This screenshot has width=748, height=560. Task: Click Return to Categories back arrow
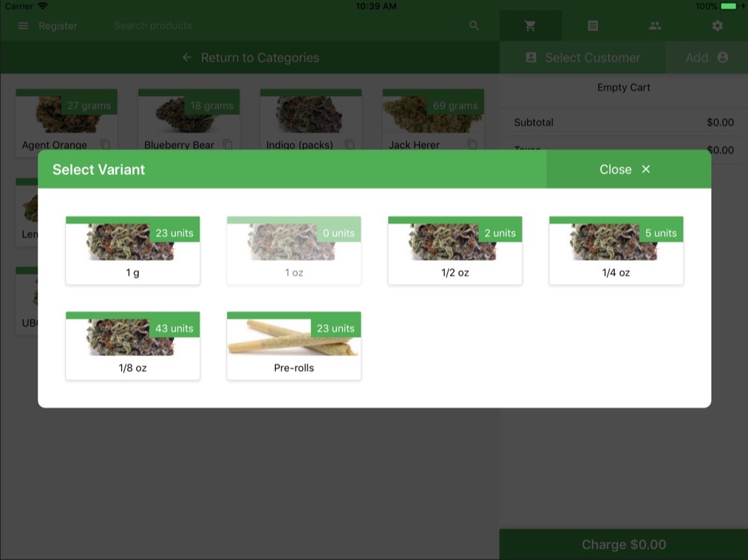[x=187, y=58]
